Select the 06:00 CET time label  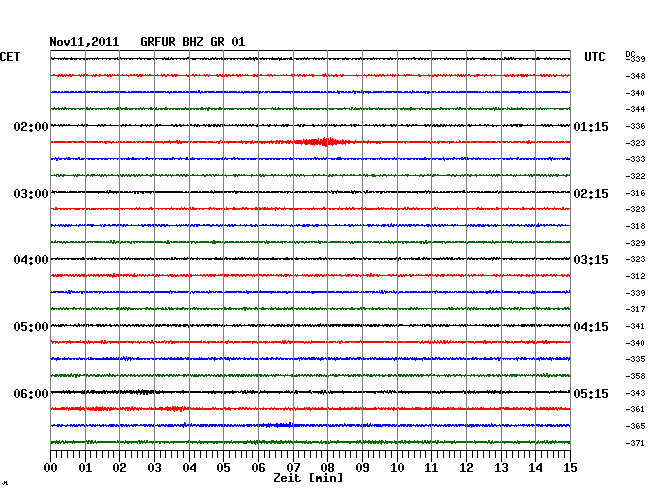click(x=31, y=393)
